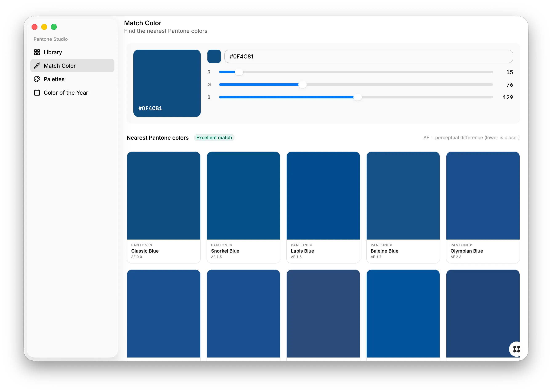
Task: Click the floating four-dot button over the last swatch
Action: tap(516, 349)
